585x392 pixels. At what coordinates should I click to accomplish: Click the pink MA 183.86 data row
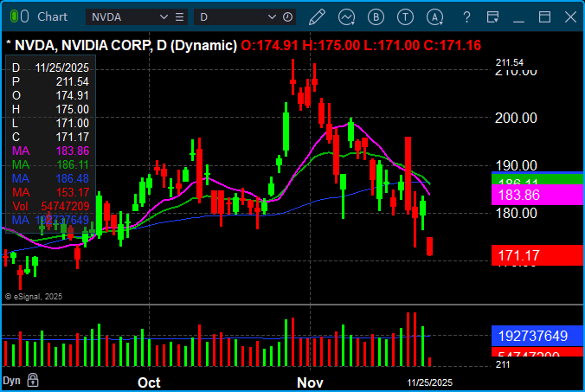tap(51, 151)
